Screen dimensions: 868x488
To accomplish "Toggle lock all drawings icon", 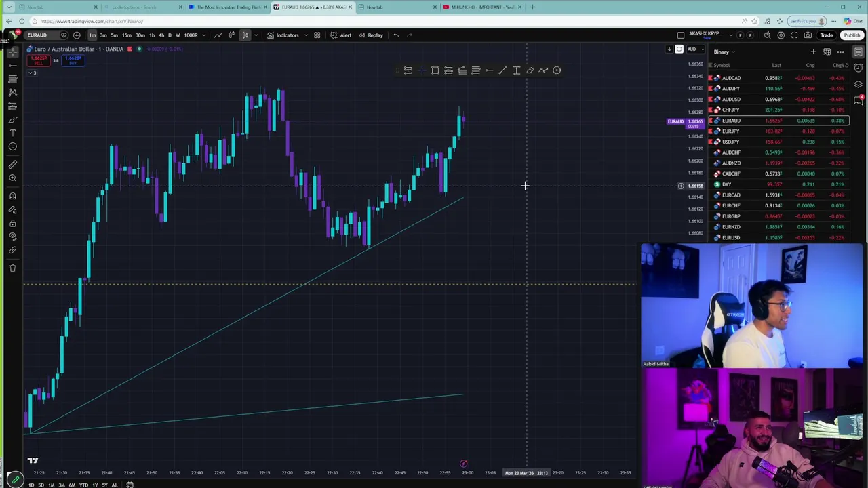I will 13,223.
